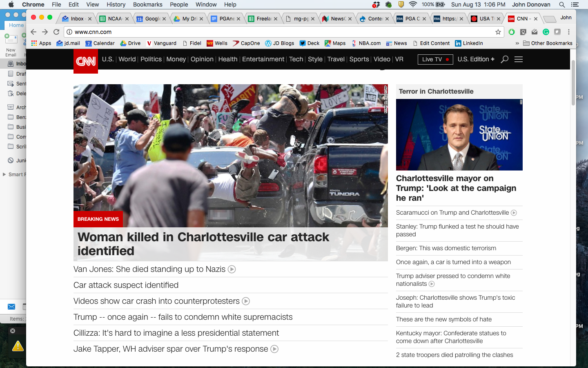Image resolution: width=588 pixels, height=368 pixels.
Task: Open the History menu in menu bar
Action: pyautogui.click(x=116, y=4)
